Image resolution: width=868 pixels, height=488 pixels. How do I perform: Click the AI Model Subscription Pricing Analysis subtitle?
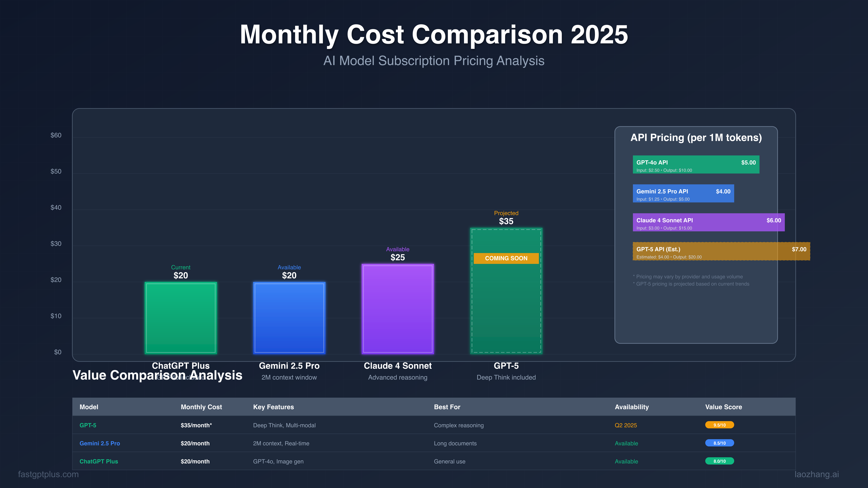[x=434, y=61]
